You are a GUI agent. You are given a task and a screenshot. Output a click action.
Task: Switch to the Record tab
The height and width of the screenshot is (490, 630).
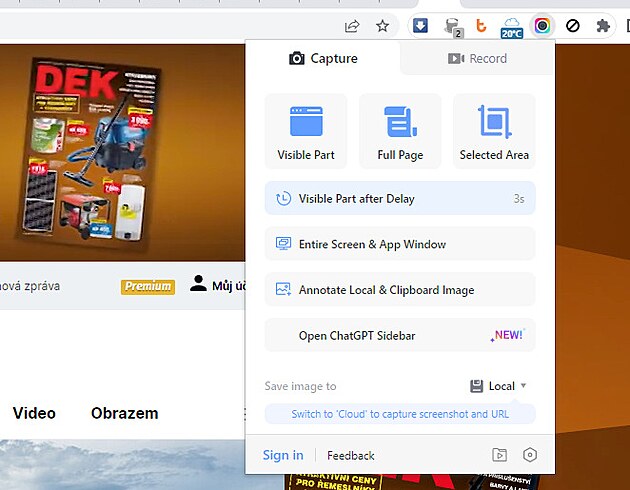(x=477, y=58)
